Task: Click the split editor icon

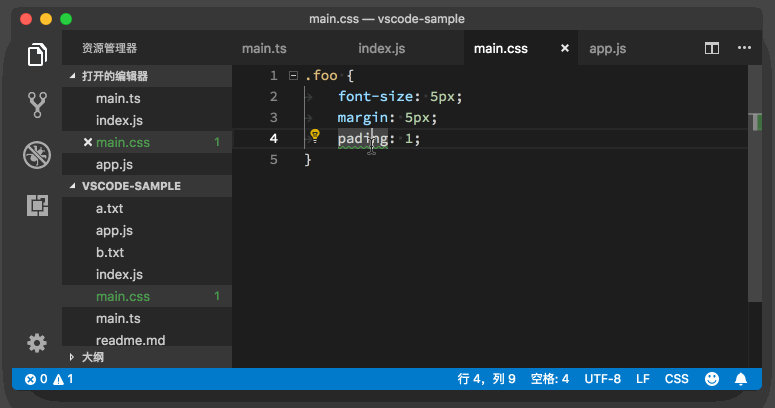Action: coord(712,48)
